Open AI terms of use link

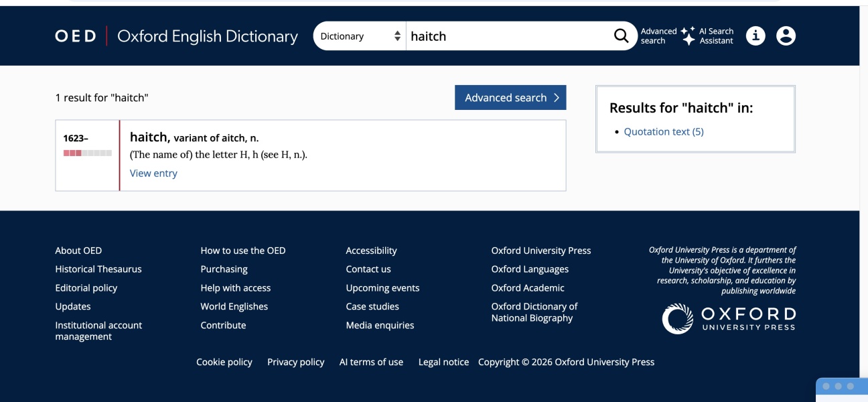click(371, 362)
